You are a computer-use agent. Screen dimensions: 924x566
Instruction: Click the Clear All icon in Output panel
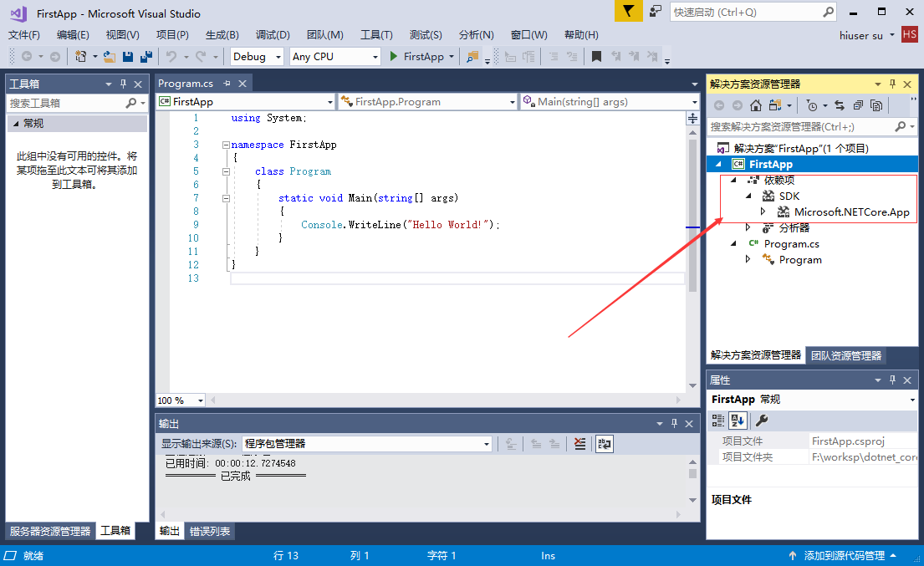[x=579, y=444]
